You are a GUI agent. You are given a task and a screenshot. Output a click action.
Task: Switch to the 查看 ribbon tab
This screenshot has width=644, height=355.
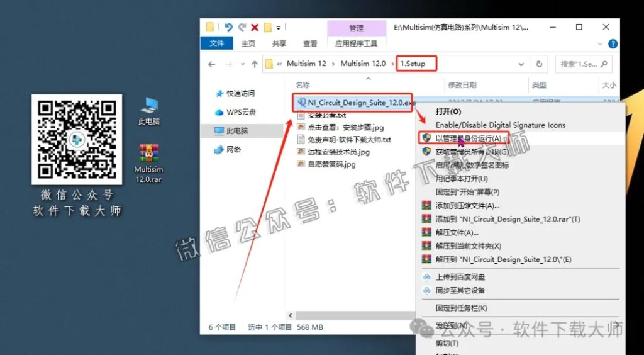tap(310, 43)
